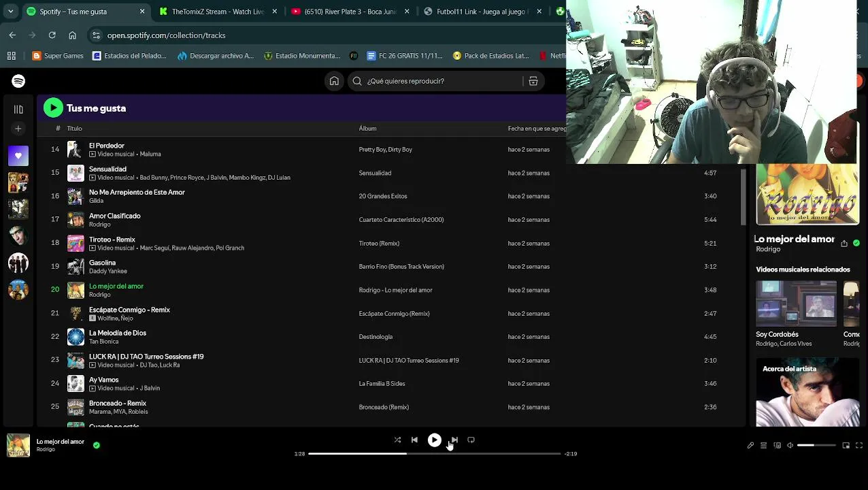The height and width of the screenshot is (490, 868).
Task: Switch to the River Plate 3 - Boca YouTube tab
Action: (x=350, y=12)
